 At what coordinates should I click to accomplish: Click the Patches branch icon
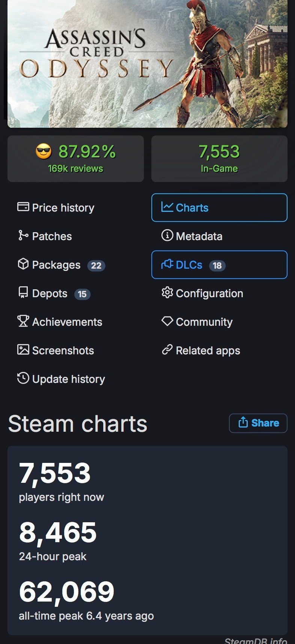tap(23, 235)
